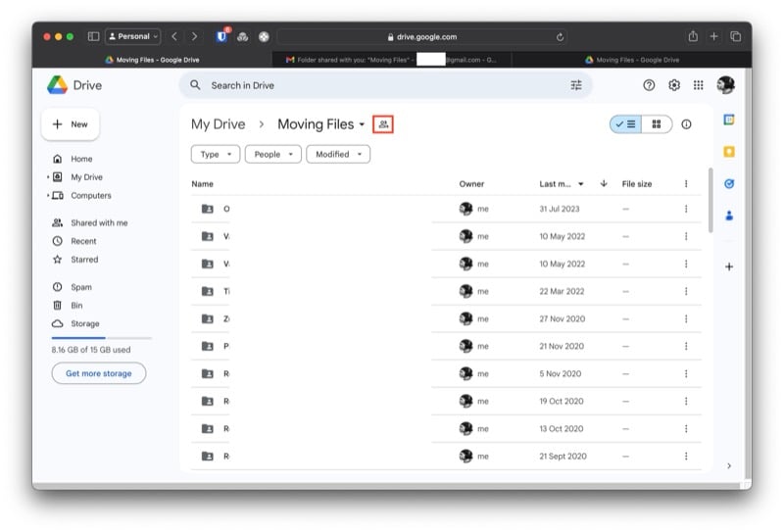Open Bin in sidebar

76,306
